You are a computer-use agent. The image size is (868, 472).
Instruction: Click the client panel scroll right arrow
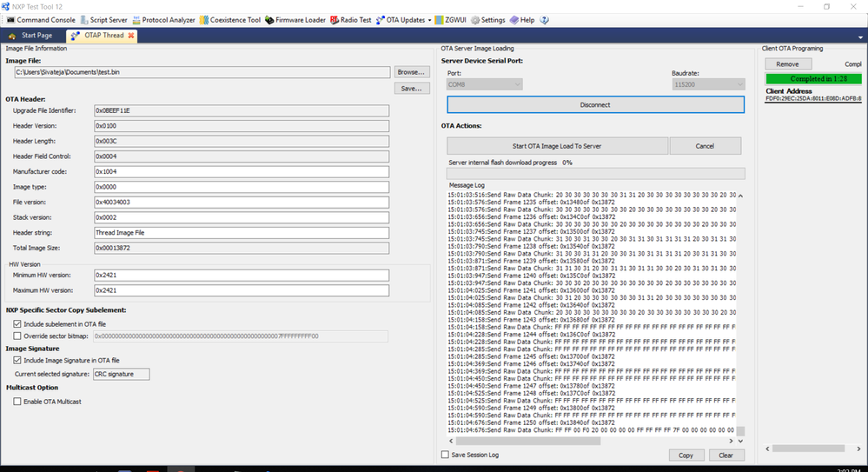click(x=858, y=449)
